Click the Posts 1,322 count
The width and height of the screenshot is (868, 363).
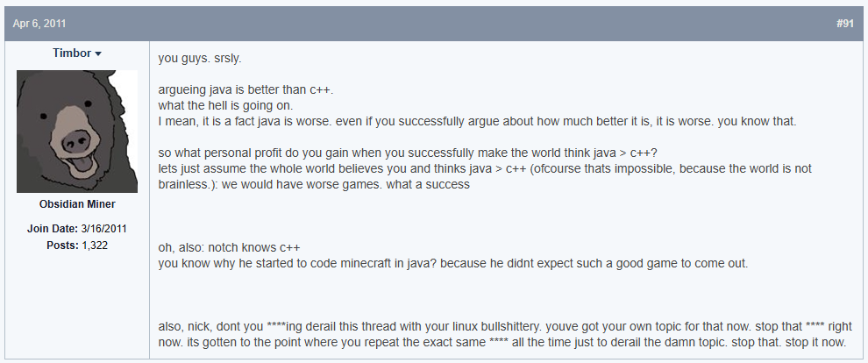pos(77,245)
